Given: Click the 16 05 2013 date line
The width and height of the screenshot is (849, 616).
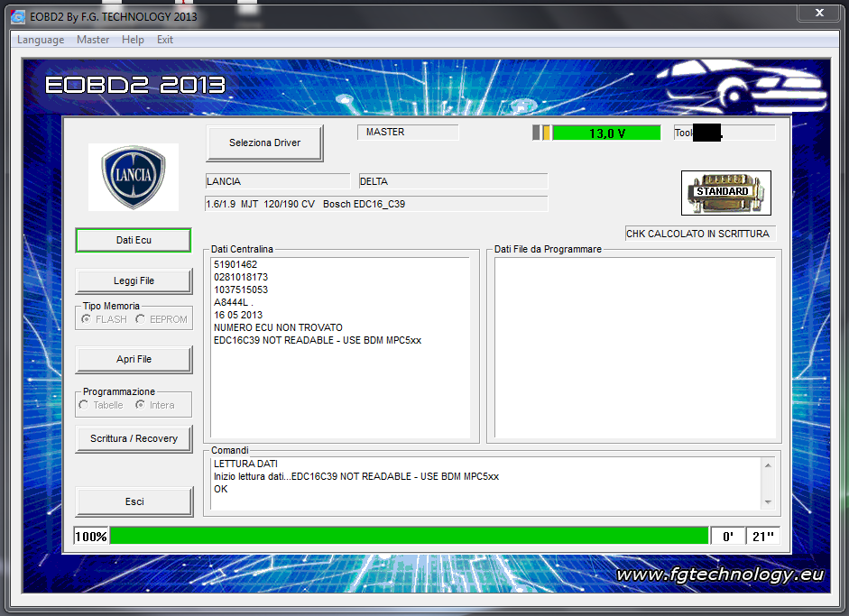Looking at the screenshot, I should tap(238, 315).
